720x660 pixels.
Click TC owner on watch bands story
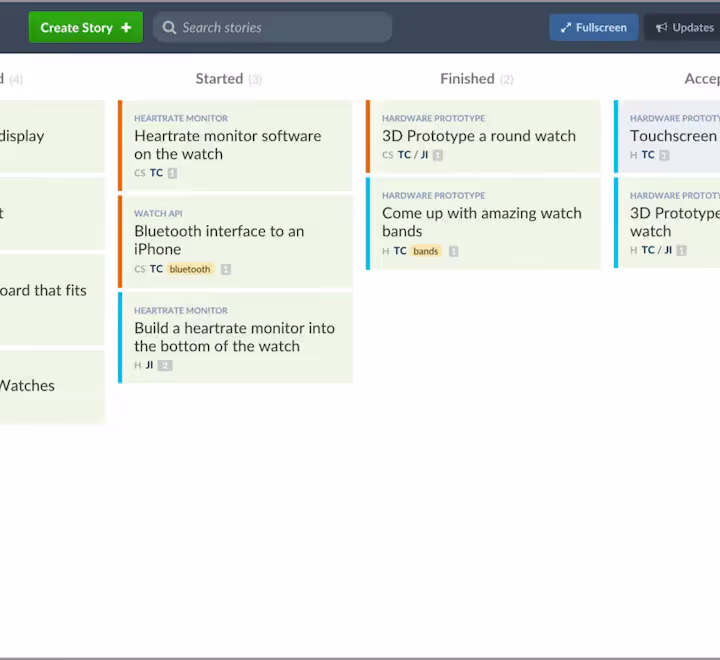[x=400, y=251]
